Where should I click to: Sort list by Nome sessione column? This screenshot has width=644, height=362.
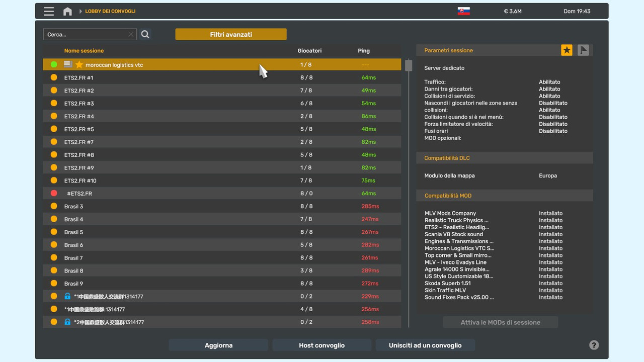pos(84,51)
